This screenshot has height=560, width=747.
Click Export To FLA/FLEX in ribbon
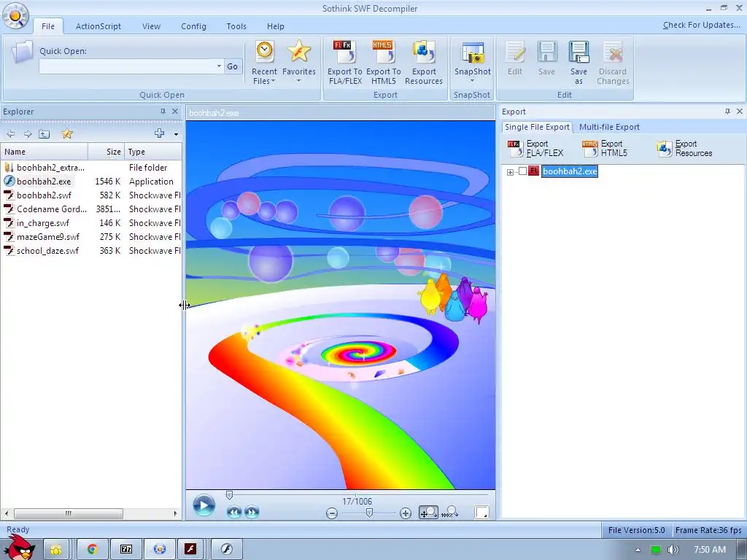pos(344,63)
